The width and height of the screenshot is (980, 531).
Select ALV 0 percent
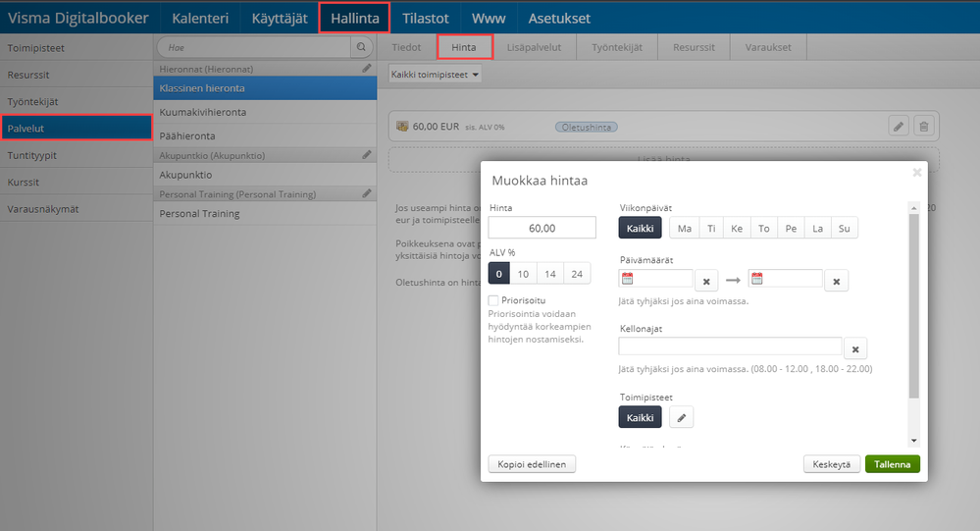(x=498, y=273)
